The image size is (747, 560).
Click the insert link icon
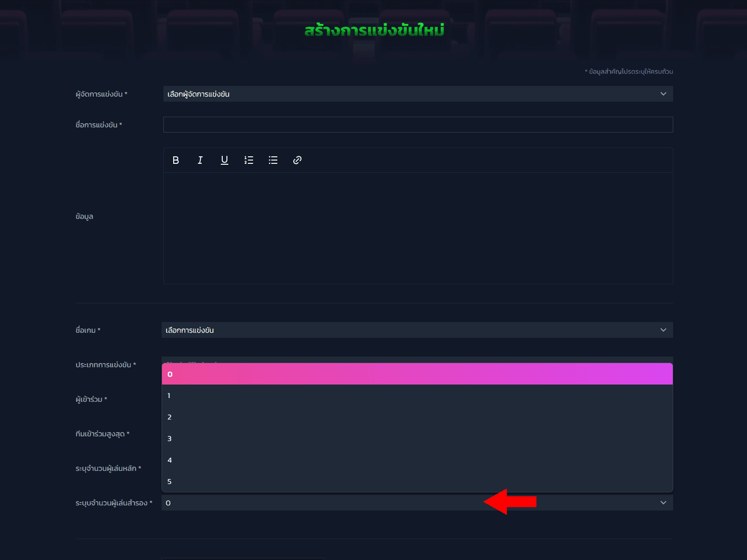click(297, 160)
